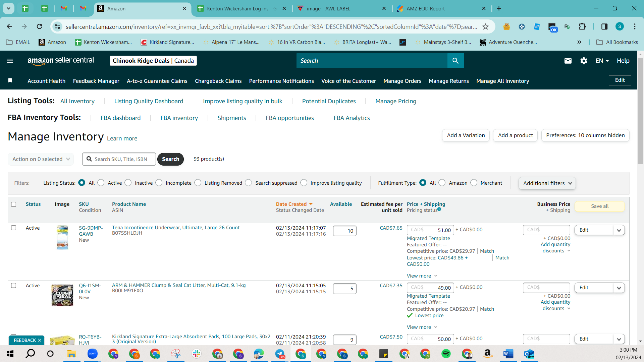This screenshot has height=362, width=644.
Task: Open a new browser tab with plus icon
Action: pos(499,8)
